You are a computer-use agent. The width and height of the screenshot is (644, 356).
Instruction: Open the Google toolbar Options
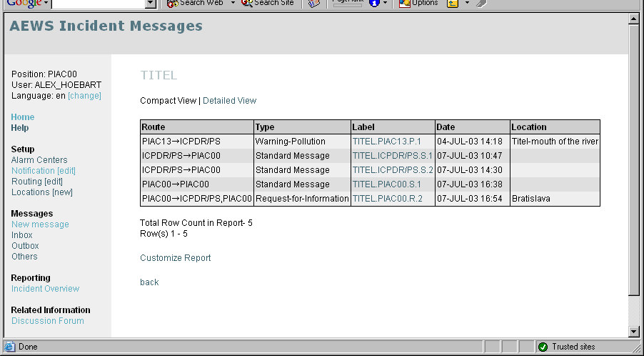pos(418,3)
